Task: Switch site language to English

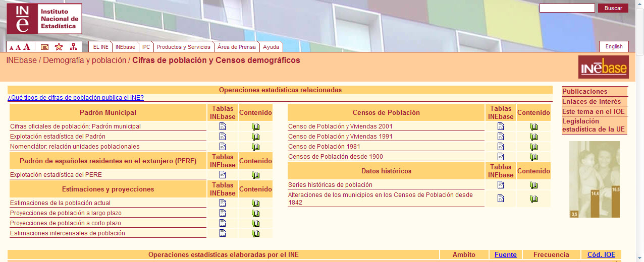Action: click(x=614, y=46)
